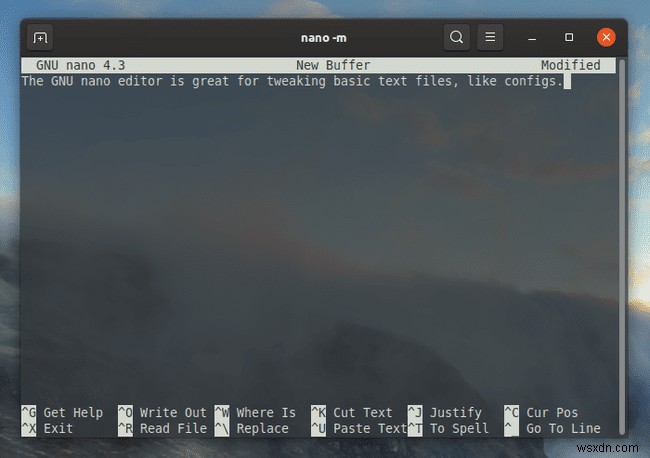Click the word 'basic' in the text line

pyautogui.click(x=352, y=81)
